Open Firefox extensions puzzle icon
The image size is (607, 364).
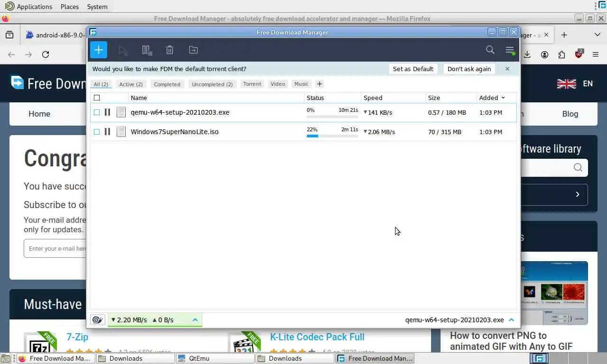click(x=561, y=55)
